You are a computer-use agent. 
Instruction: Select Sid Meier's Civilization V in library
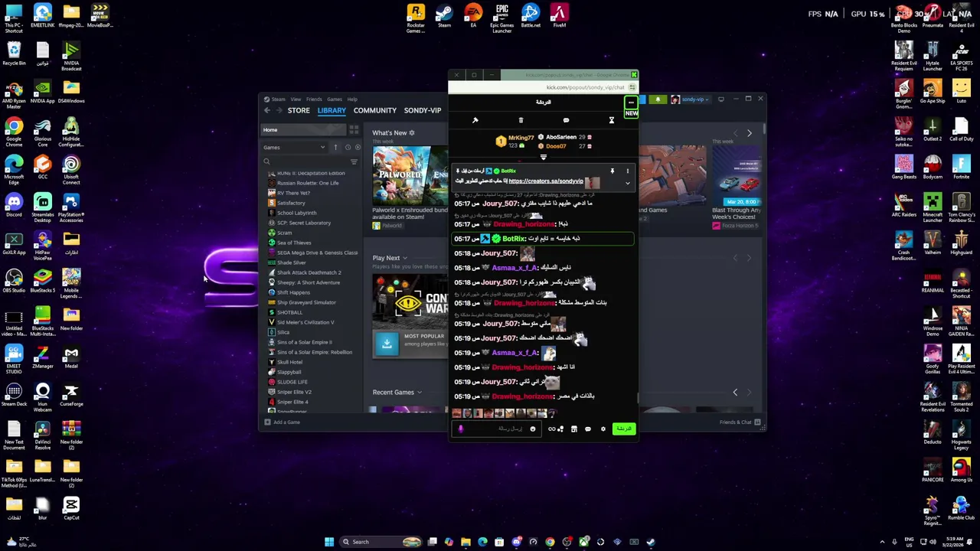coord(305,322)
